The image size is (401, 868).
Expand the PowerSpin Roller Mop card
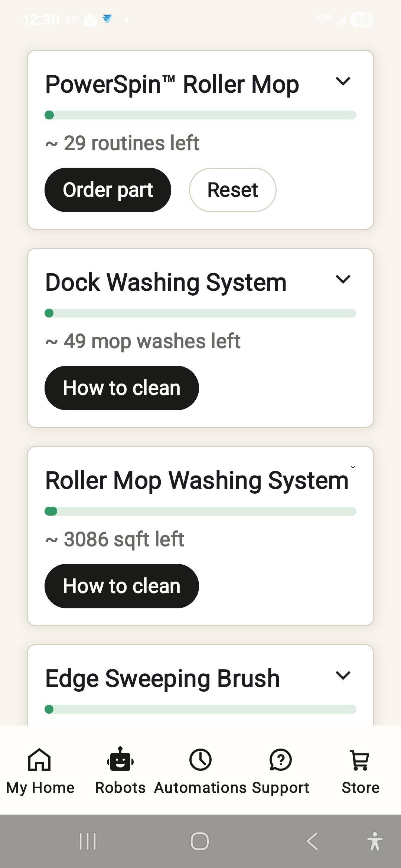click(343, 81)
